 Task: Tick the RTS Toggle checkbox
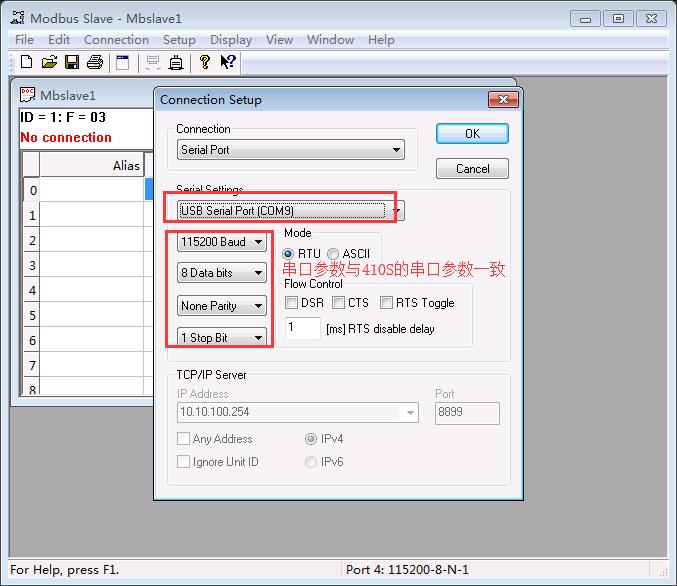click(386, 303)
